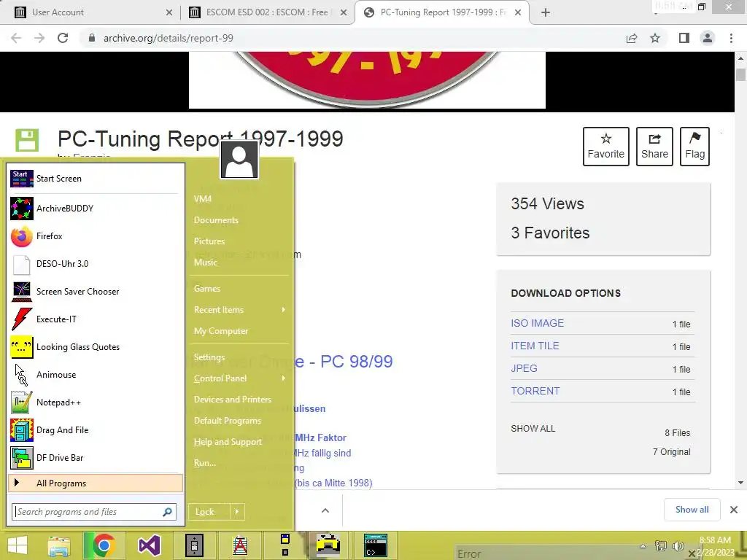Open Pictures from start menu
Screen dimensions: 747x560
209,241
